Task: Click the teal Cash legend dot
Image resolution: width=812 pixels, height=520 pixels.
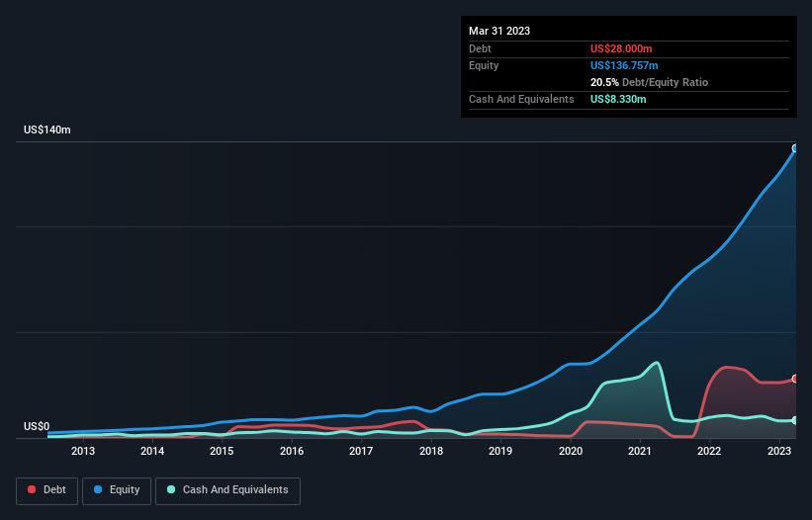Action: point(171,489)
